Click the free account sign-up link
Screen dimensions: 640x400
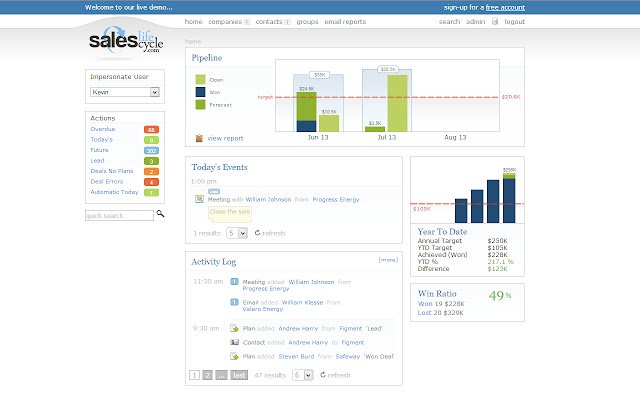[505, 7]
